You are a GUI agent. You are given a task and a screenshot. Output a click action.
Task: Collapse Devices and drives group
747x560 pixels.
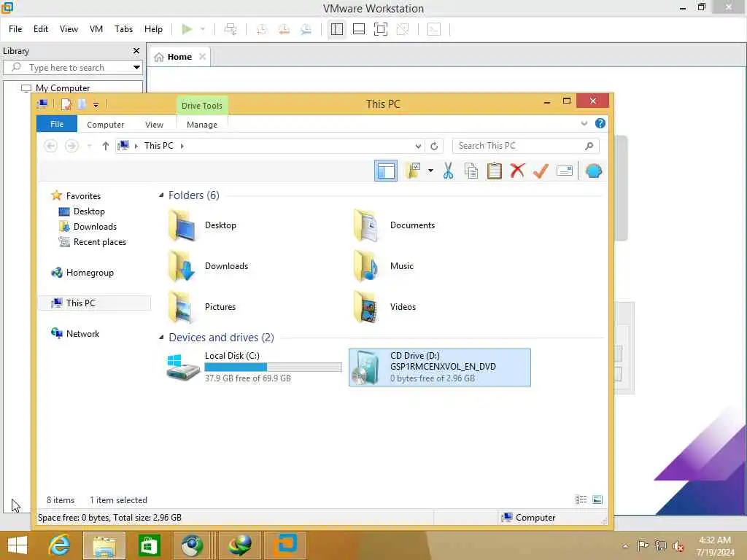tap(161, 338)
